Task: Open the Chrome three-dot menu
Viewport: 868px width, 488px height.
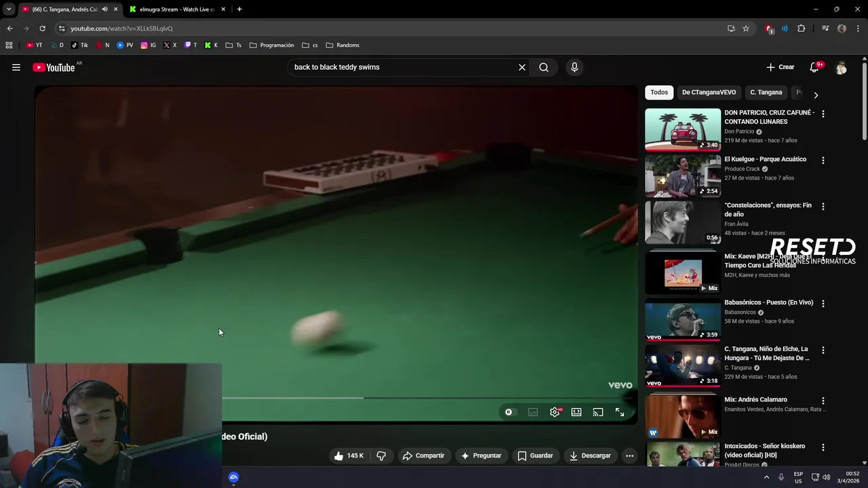Action: (x=859, y=28)
